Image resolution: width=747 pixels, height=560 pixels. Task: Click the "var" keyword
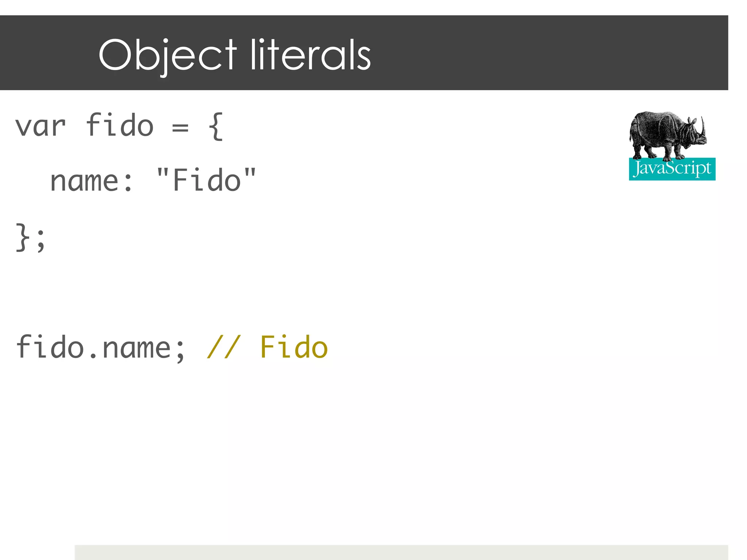click(x=40, y=126)
